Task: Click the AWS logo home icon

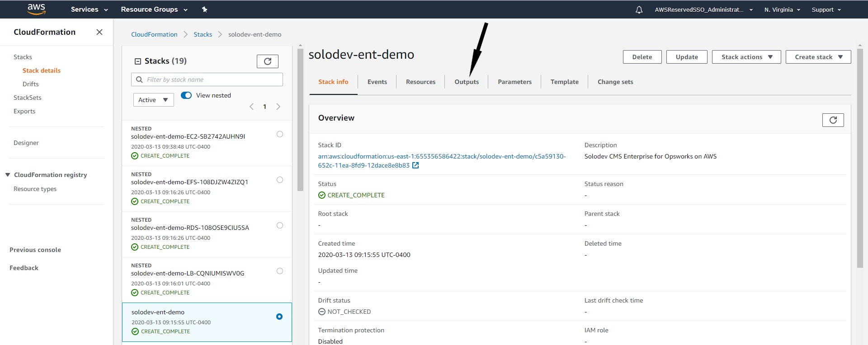Action: coord(36,9)
